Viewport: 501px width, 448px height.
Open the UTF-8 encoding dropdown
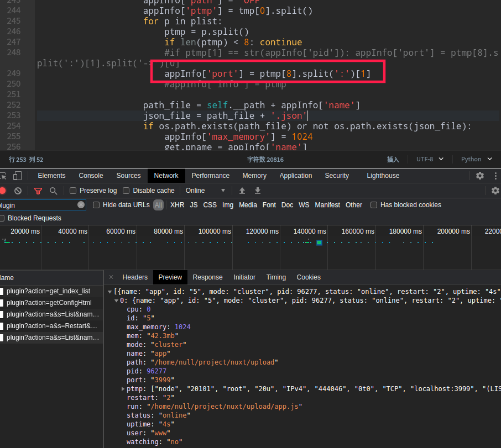point(430,159)
